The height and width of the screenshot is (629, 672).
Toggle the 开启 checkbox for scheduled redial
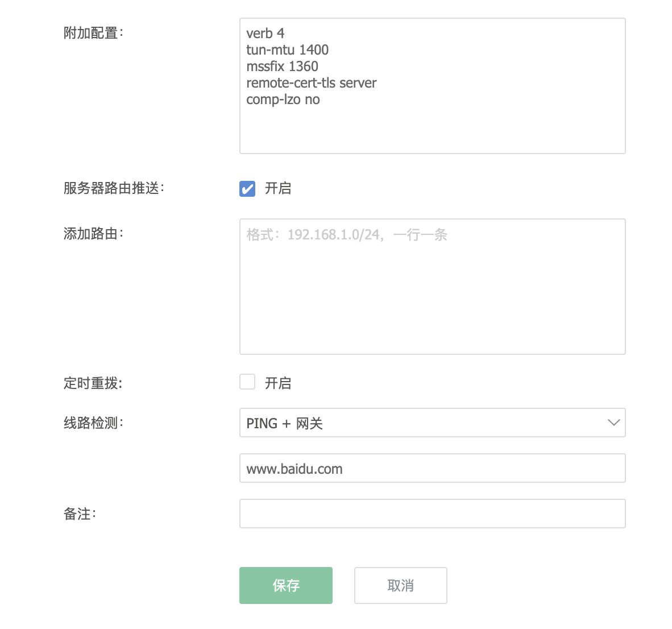247,382
